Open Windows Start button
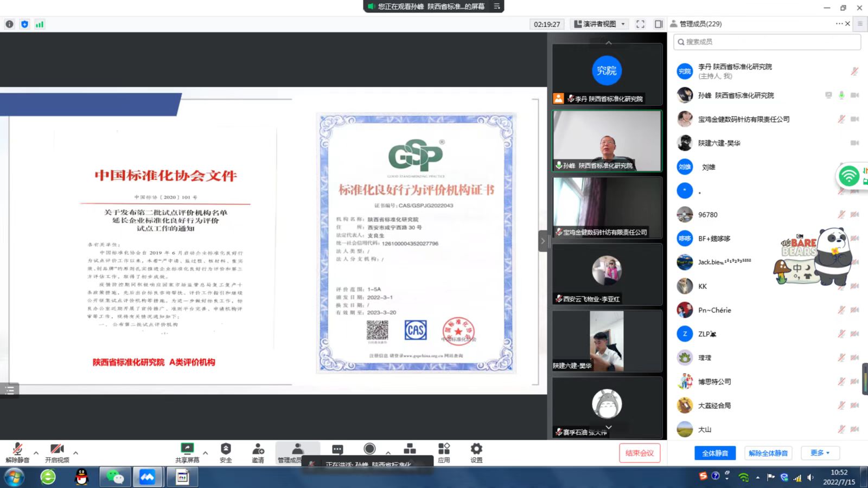 (x=14, y=477)
